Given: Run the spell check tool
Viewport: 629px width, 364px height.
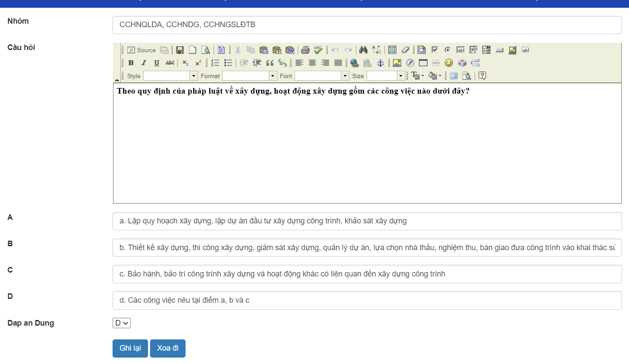Looking at the screenshot, I should point(318,50).
